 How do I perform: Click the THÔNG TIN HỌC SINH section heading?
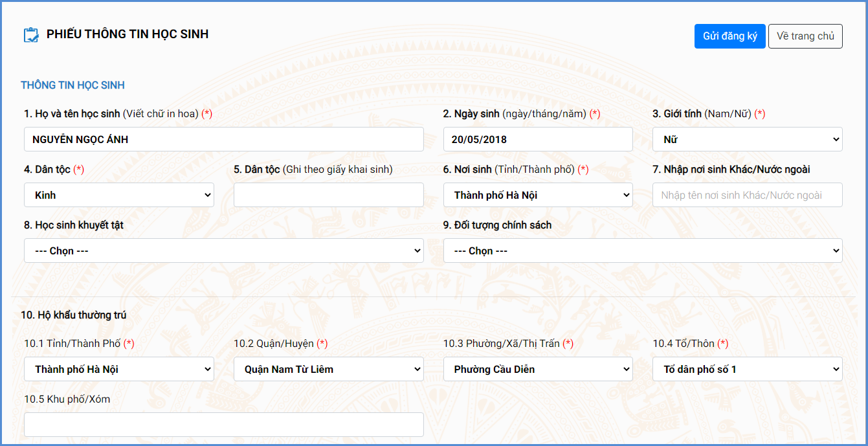point(72,85)
